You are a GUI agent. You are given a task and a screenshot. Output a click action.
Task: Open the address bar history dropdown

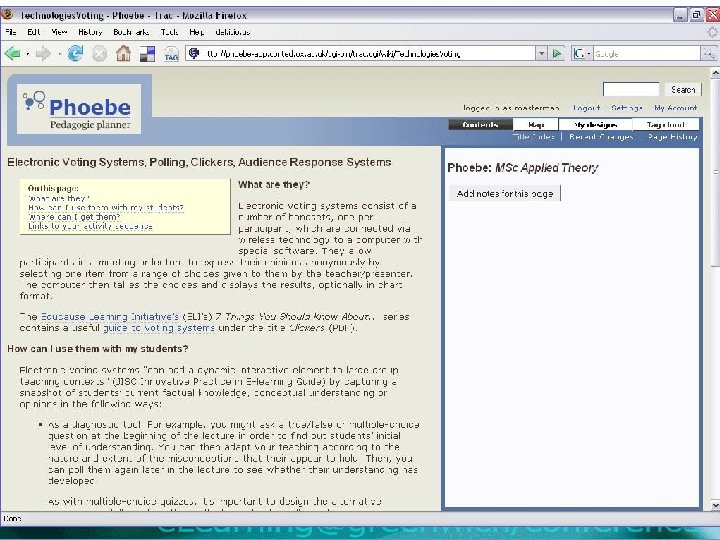coord(542,54)
